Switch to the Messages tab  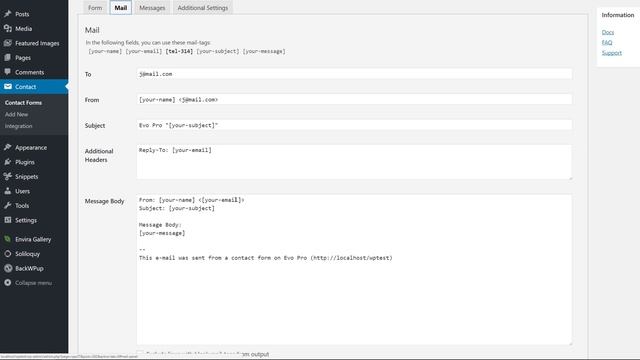(152, 8)
